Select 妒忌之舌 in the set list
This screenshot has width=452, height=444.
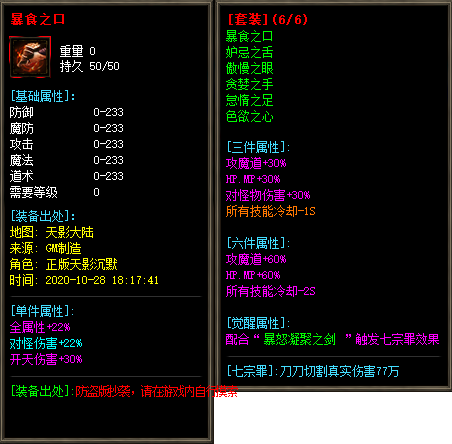[249, 52]
